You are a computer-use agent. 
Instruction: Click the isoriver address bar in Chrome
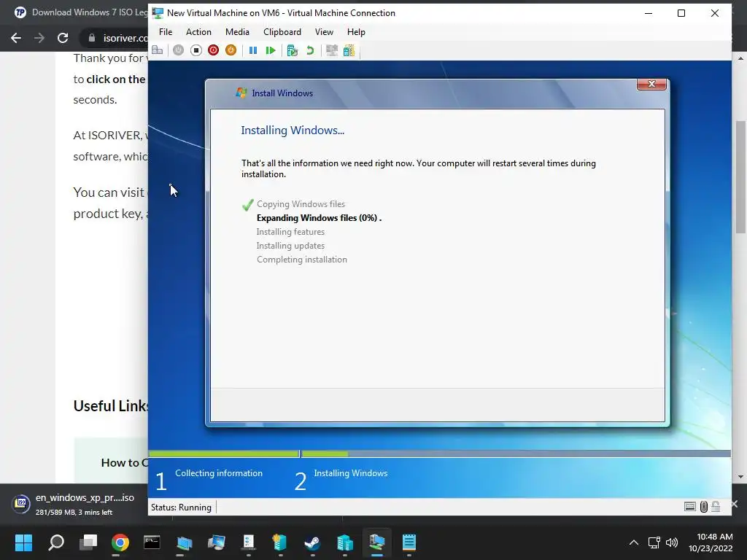[125, 38]
